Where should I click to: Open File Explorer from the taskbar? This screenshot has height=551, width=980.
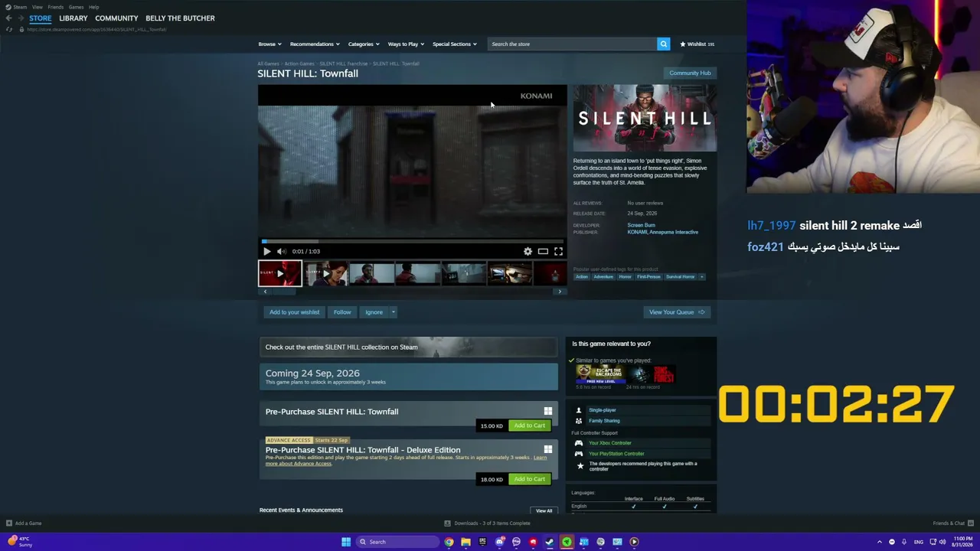click(465, 542)
